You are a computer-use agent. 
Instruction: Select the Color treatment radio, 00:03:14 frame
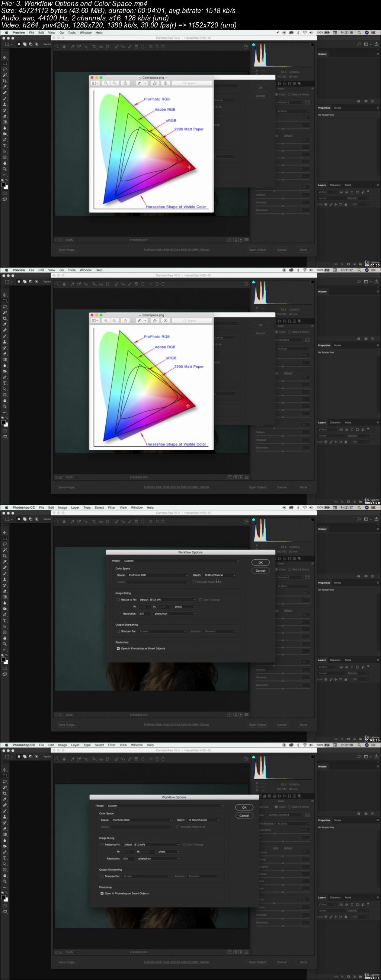(x=276, y=806)
